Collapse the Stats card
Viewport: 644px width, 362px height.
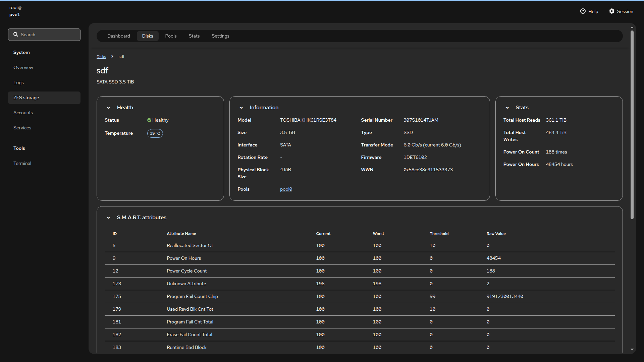(507, 108)
